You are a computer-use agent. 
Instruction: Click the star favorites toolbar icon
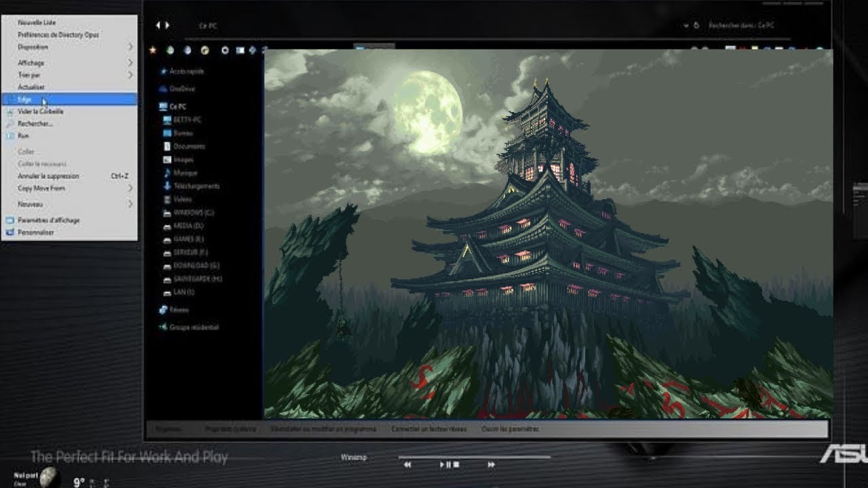tap(153, 49)
